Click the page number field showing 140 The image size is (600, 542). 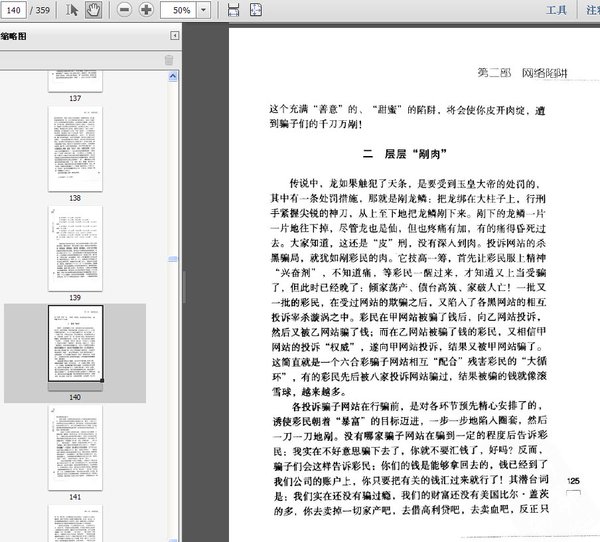point(13,10)
